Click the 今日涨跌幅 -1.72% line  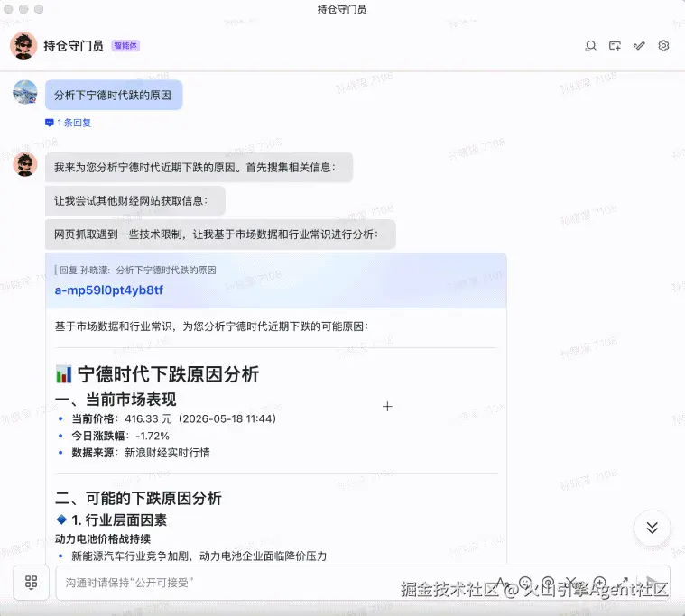[121, 437]
